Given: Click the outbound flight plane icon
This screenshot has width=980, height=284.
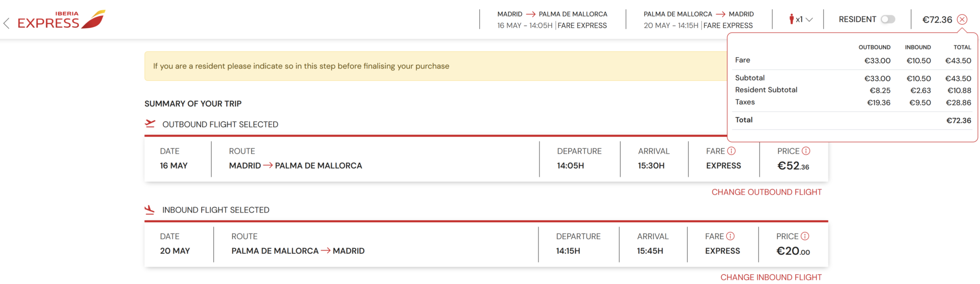Looking at the screenshot, I should coord(150,124).
